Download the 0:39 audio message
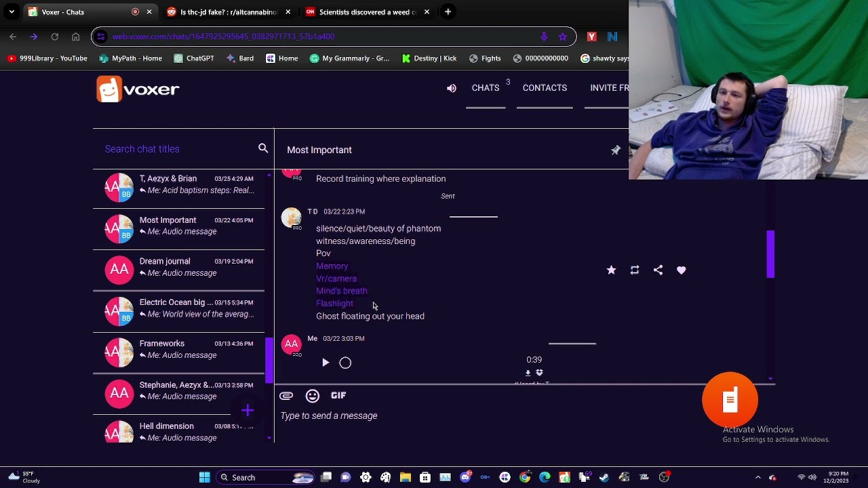 [528, 373]
